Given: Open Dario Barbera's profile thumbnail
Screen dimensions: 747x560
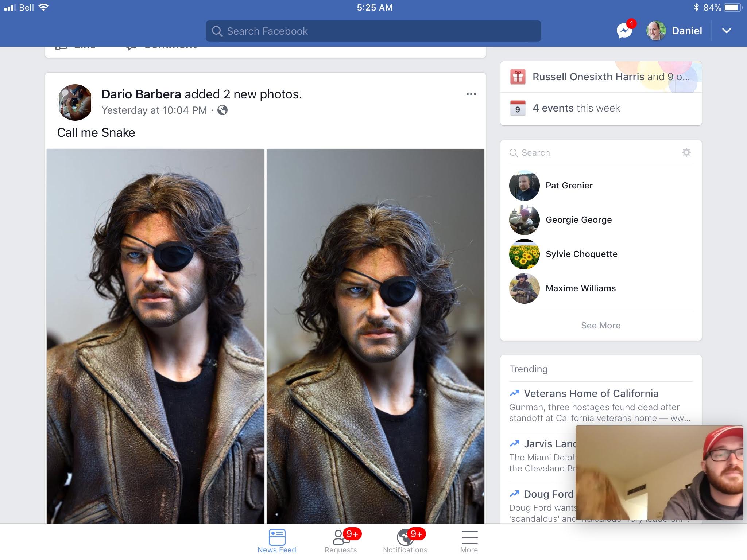Looking at the screenshot, I should tap(75, 102).
